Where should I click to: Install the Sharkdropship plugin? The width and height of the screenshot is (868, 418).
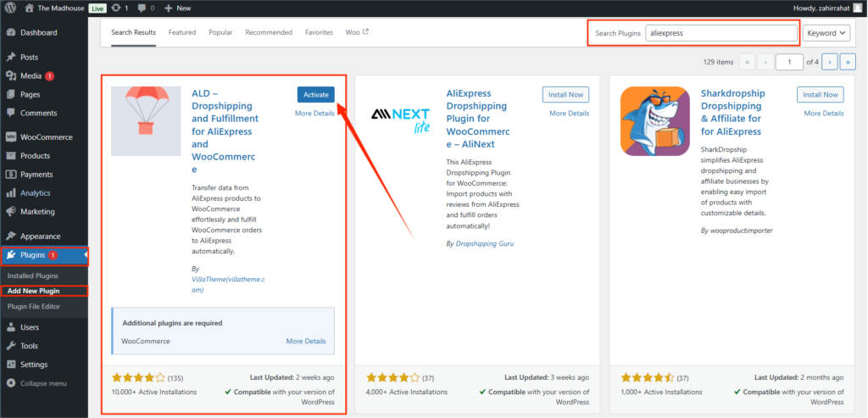[821, 95]
